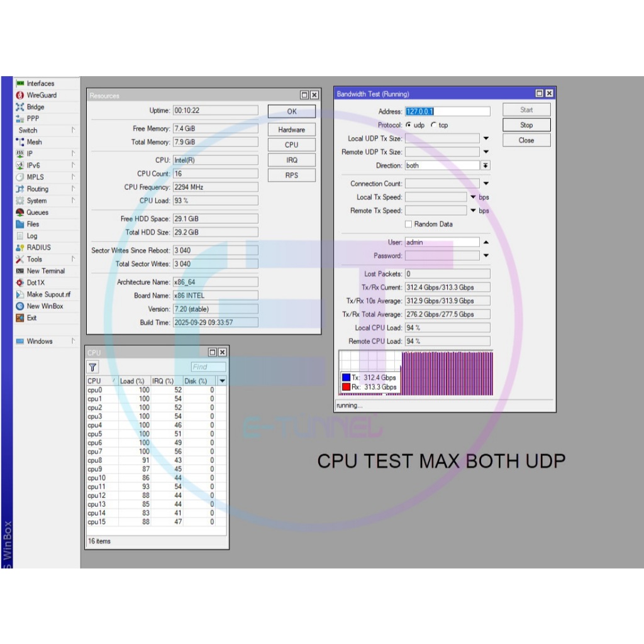
Task: Open the RADIUS icon in sidebar
Action: [x=20, y=248]
